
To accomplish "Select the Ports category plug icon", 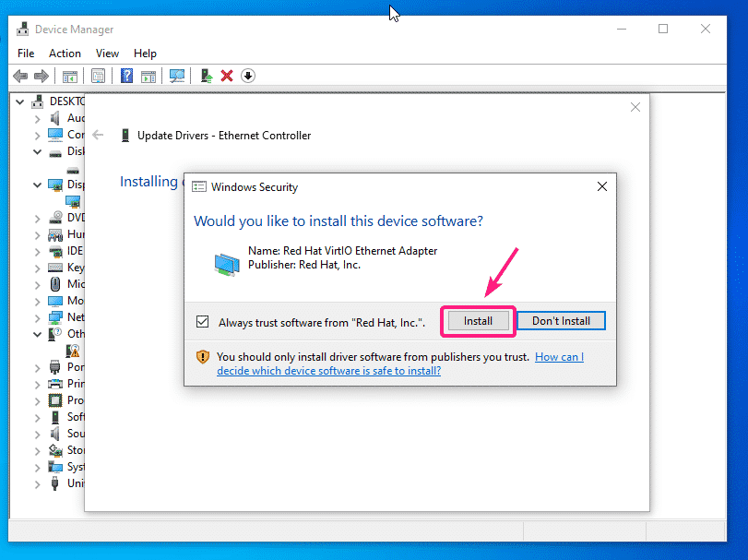I will pyautogui.click(x=55, y=367).
